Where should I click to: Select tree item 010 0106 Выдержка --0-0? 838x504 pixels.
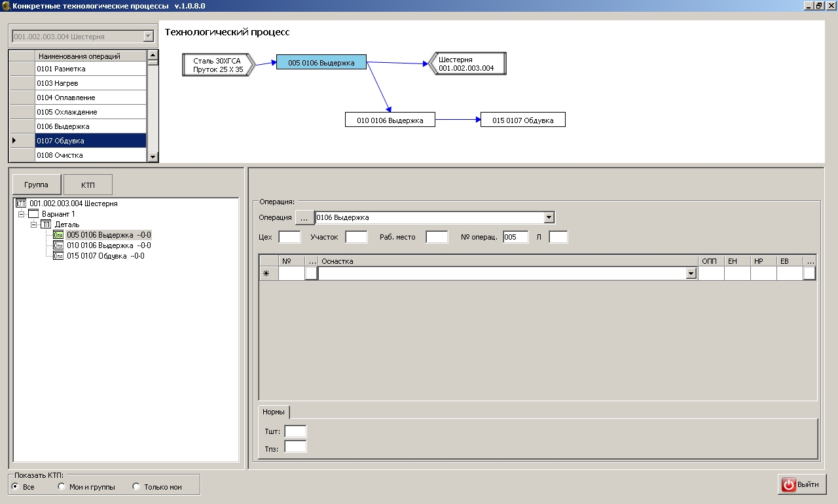pos(109,245)
